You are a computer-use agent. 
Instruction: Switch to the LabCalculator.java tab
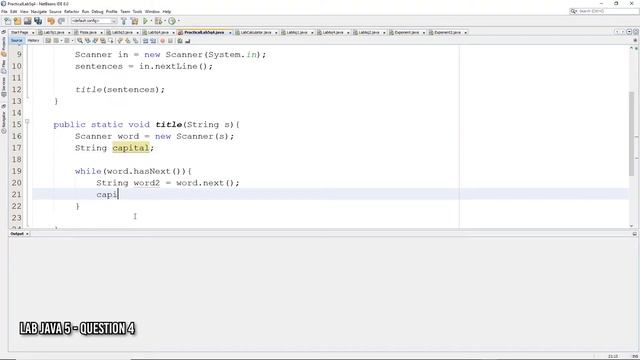point(256,32)
